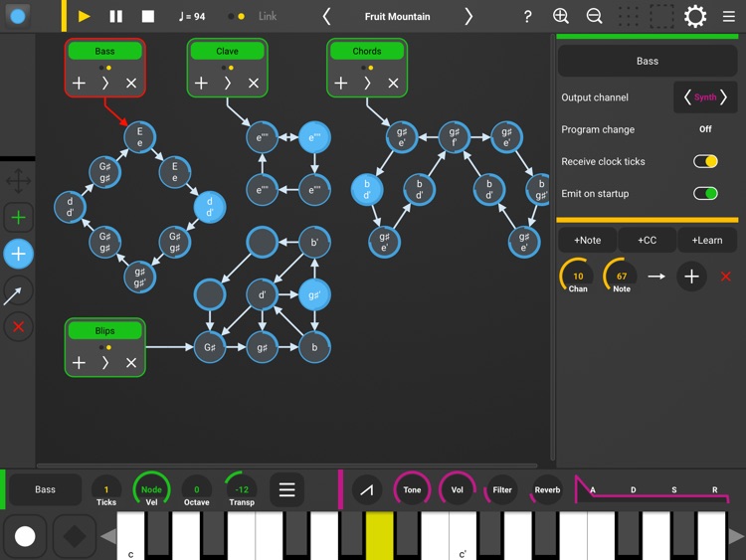Switch to the +CC tab
The image size is (746, 560).
pos(648,241)
